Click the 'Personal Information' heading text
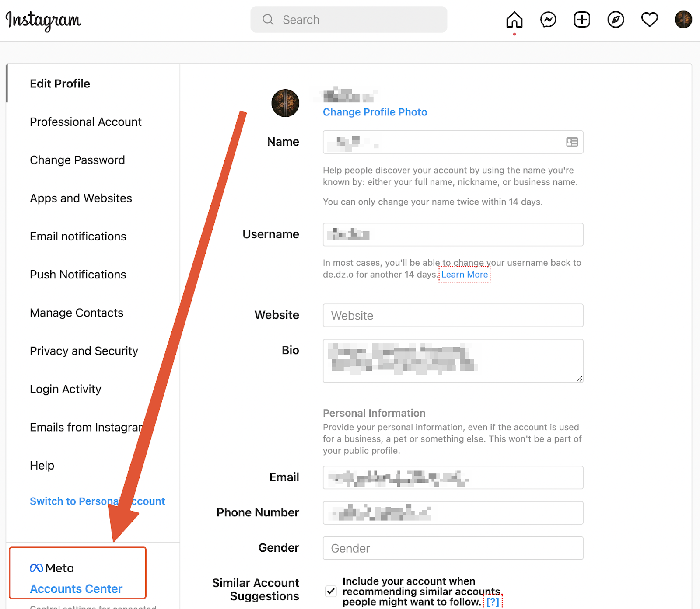This screenshot has height=609, width=700. tap(374, 413)
